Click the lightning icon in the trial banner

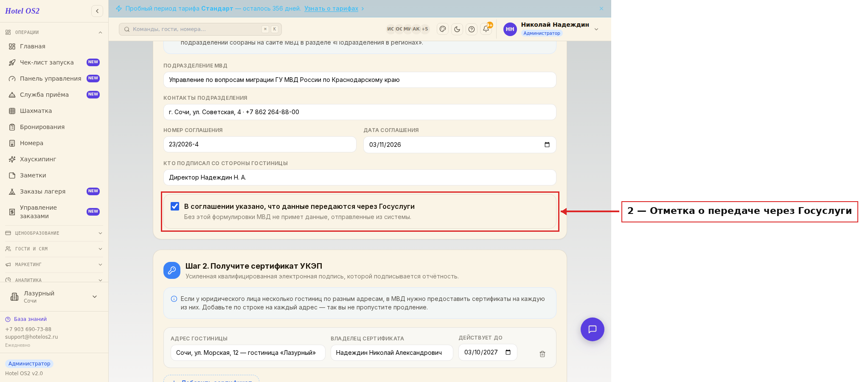119,8
